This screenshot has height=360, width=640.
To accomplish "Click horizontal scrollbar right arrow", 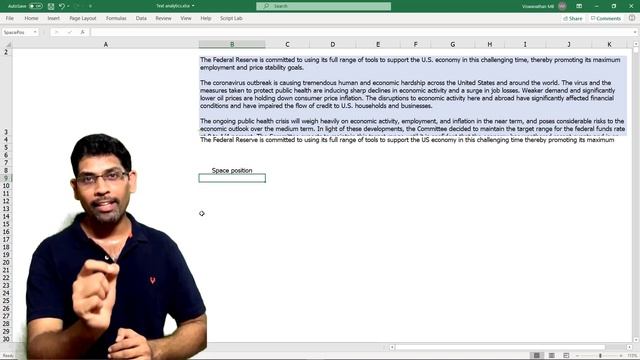I will click(630, 347).
